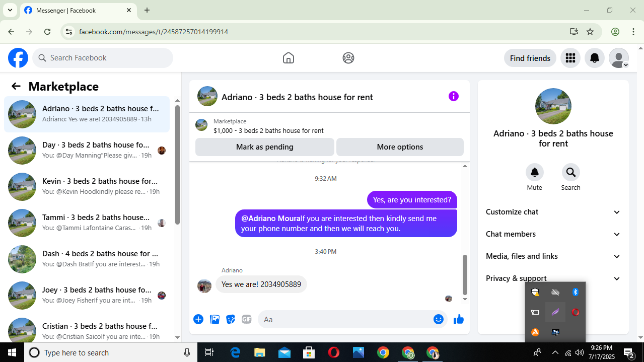
Task: Click Mark as pending button
Action: (x=265, y=147)
